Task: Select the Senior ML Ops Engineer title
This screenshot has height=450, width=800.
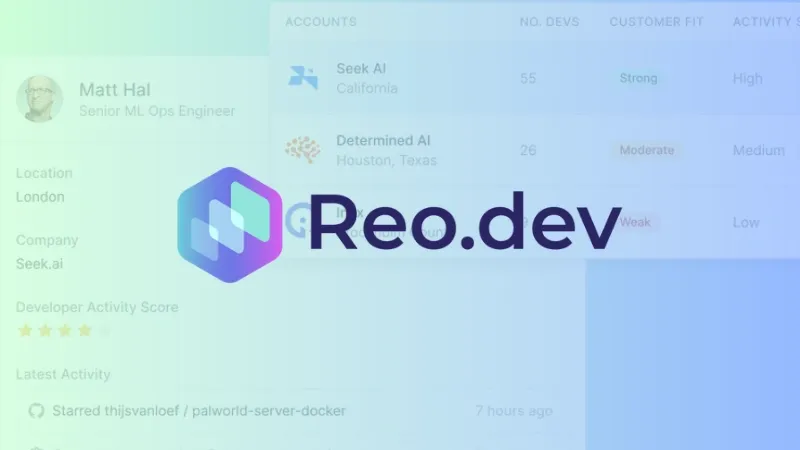Action: tap(157, 111)
